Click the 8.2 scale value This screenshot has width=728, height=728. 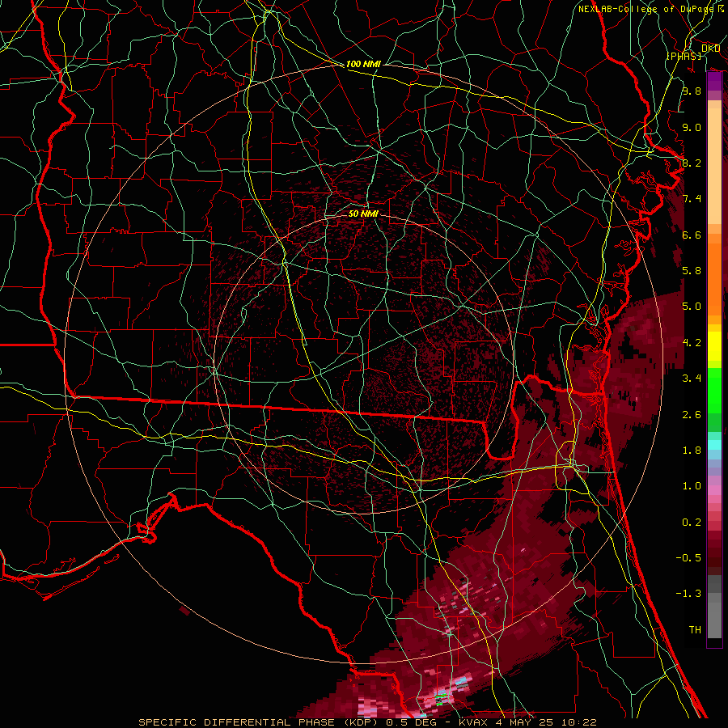(x=692, y=163)
